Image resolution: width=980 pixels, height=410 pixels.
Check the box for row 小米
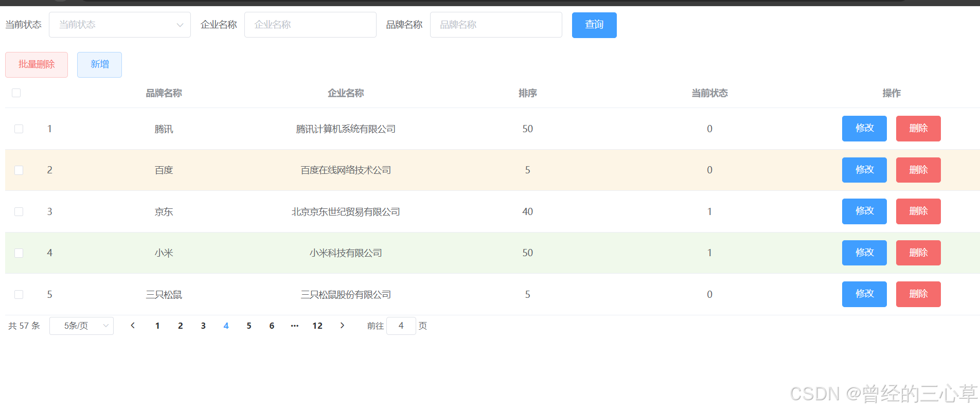[19, 253]
